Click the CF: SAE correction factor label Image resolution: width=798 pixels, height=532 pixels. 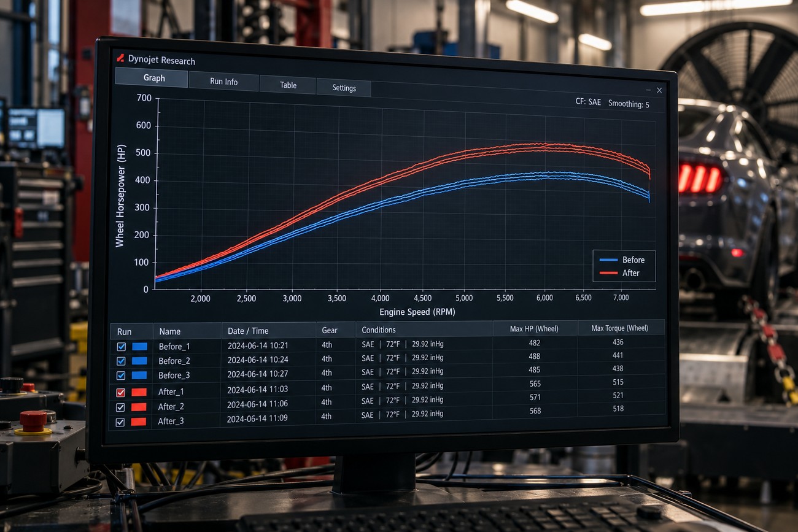coord(588,102)
